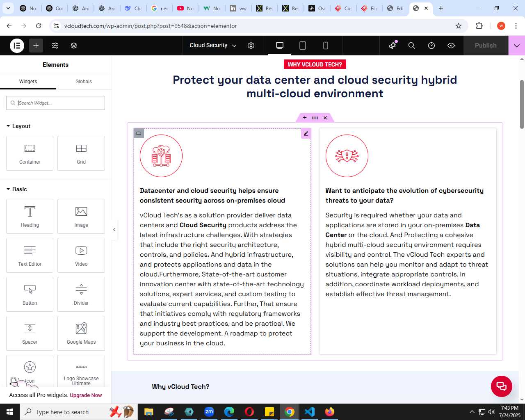Add container via section handle plus

pos(305,118)
